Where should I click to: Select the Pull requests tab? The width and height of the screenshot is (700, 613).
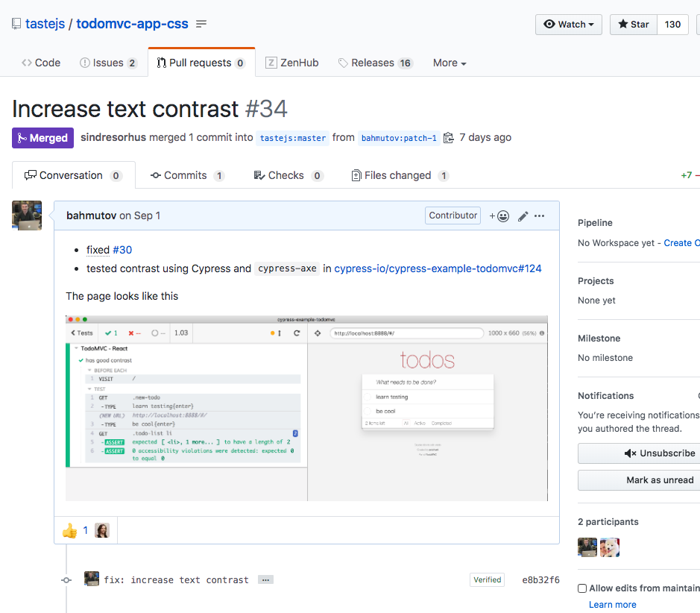point(201,63)
